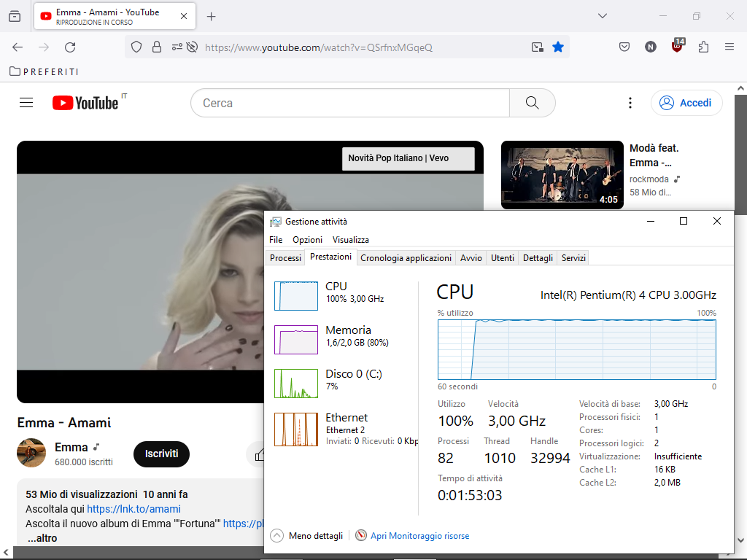Switch to Cronologia applicazioni tab

click(406, 257)
